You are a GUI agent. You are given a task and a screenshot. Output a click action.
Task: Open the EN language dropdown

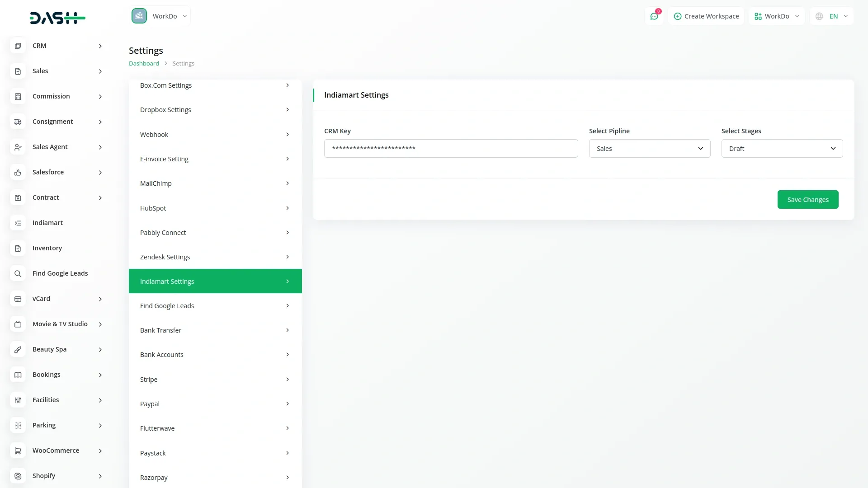[832, 16]
